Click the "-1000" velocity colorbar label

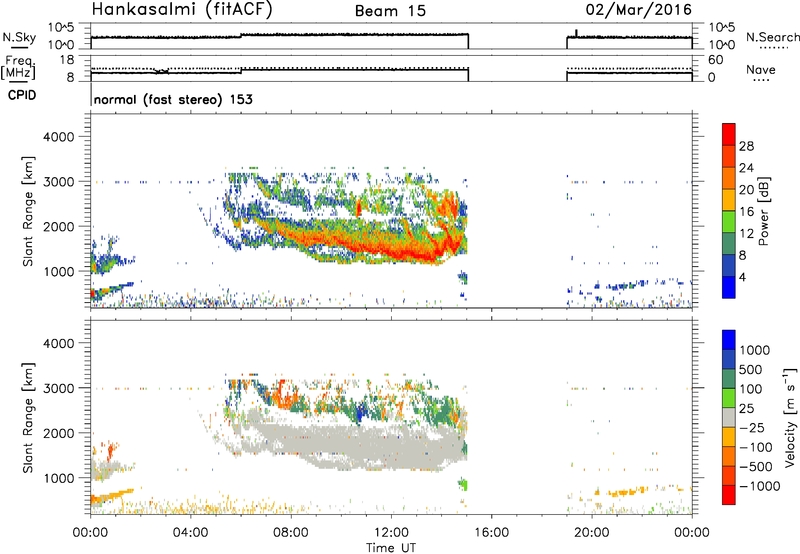[760, 486]
